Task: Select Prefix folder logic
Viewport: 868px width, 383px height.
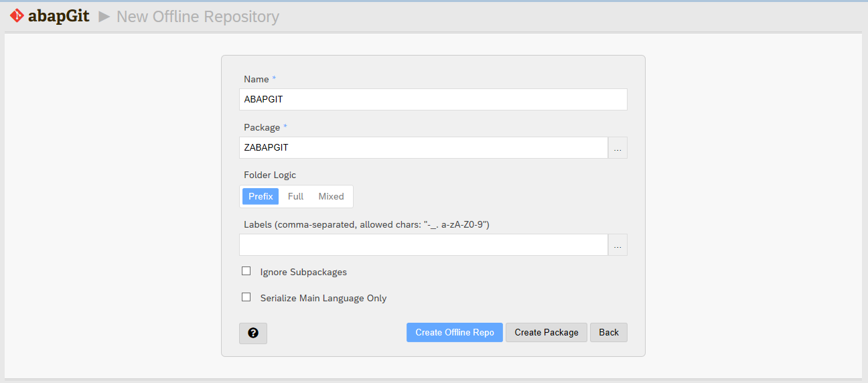Action: (x=261, y=196)
